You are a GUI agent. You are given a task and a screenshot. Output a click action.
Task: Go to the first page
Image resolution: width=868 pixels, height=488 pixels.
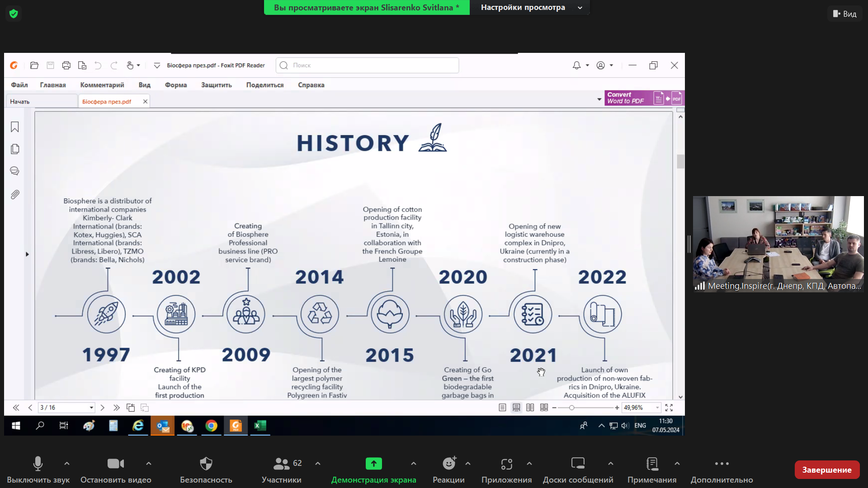tap(16, 408)
